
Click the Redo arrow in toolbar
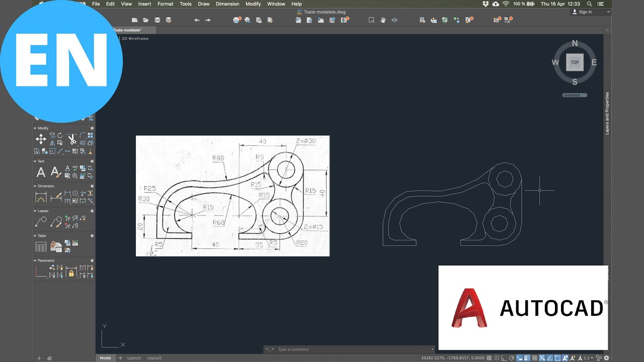[x=208, y=20]
